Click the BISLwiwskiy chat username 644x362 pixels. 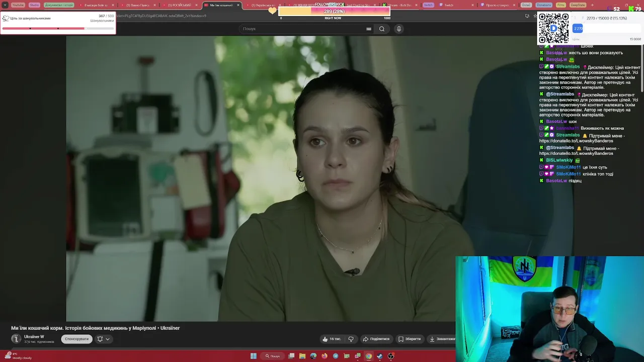559,160
